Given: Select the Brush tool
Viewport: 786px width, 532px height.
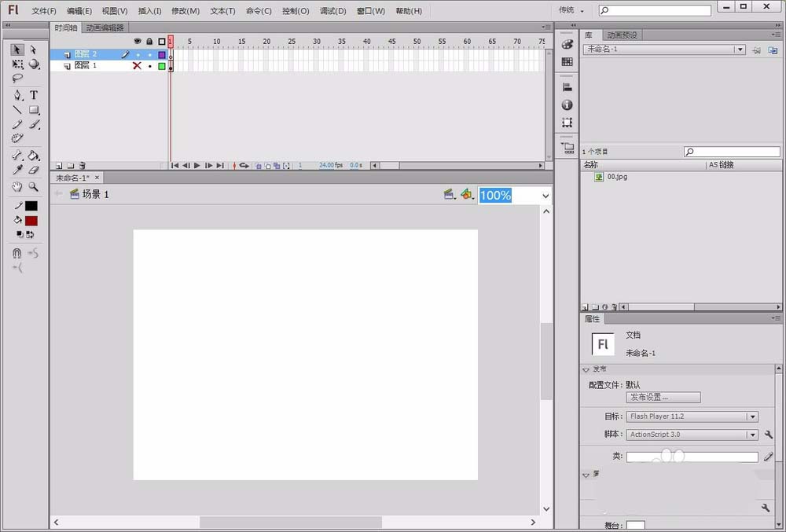Looking at the screenshot, I should click(x=34, y=123).
